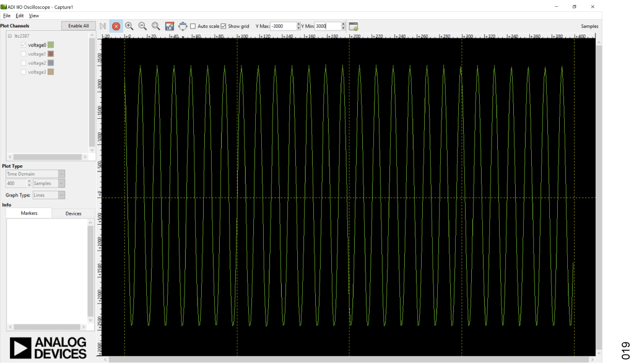This screenshot has width=634, height=364.
Task: Stop the running capture
Action: coord(116,26)
